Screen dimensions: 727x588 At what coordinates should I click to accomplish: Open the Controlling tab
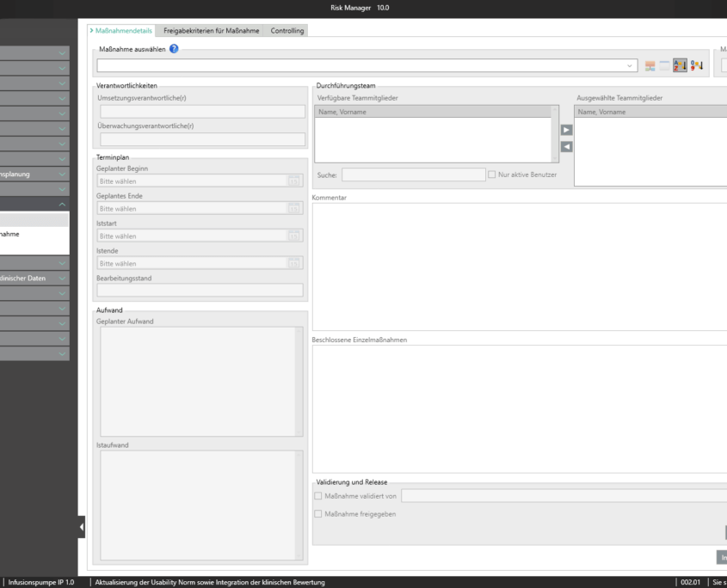click(286, 31)
